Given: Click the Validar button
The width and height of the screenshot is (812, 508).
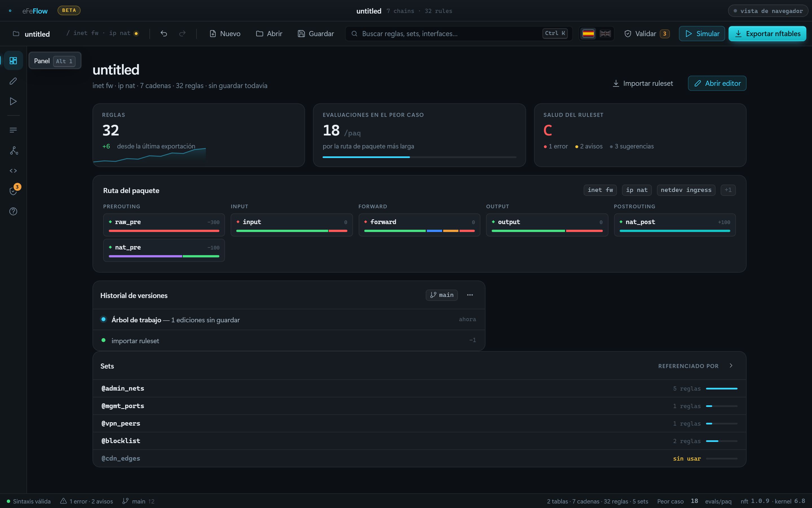Looking at the screenshot, I should tap(647, 34).
